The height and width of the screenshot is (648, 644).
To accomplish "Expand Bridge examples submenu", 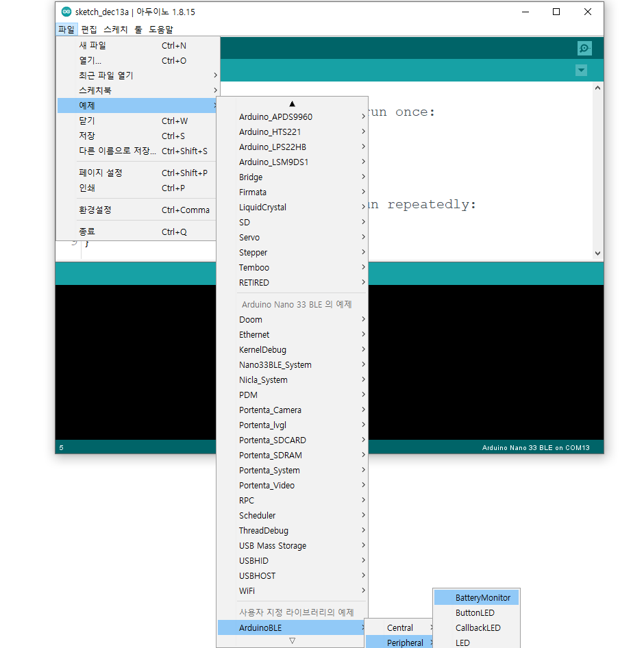I will (293, 177).
